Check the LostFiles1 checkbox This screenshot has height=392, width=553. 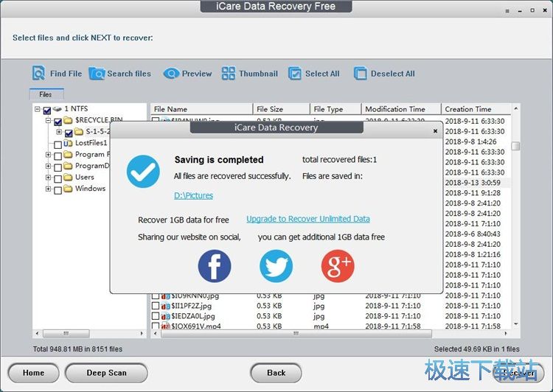[58, 144]
